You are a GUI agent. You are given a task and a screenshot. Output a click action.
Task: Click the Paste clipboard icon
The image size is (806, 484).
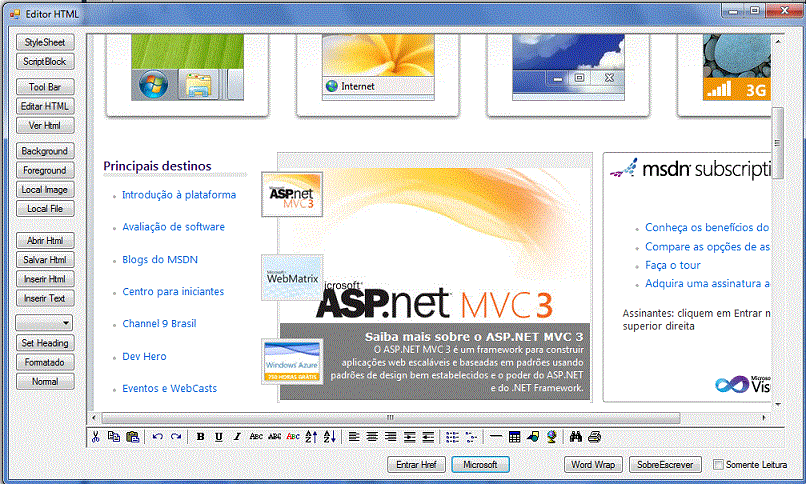(x=133, y=437)
